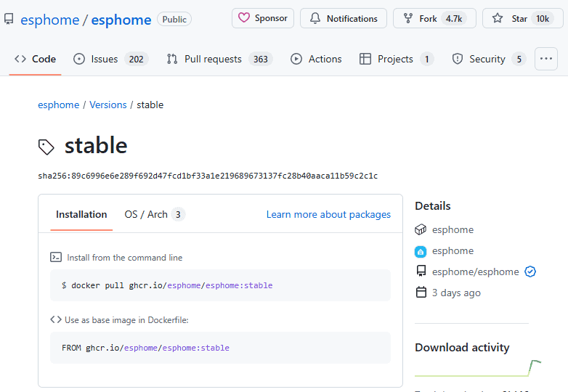Click the blue esphome organization avatar icon
Image resolution: width=568 pixels, height=392 pixels.
(421, 251)
